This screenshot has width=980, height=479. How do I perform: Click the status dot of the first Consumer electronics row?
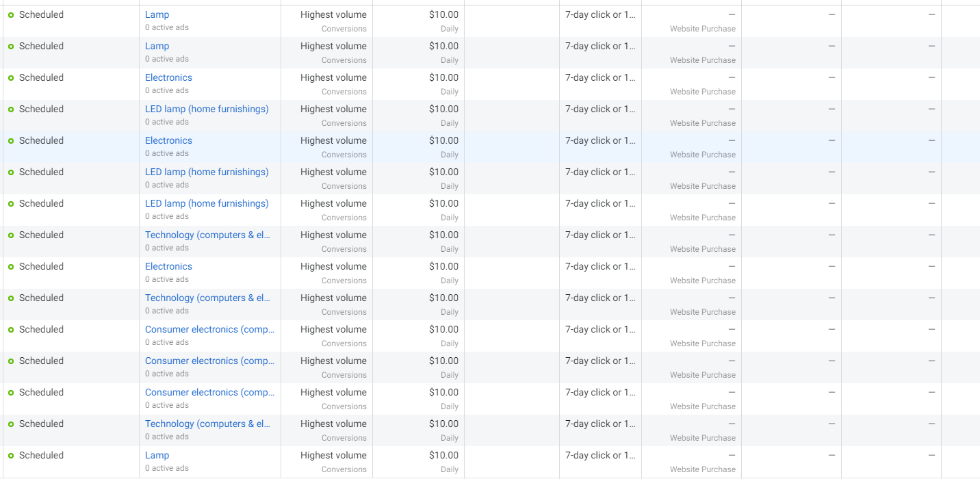pos(11,330)
